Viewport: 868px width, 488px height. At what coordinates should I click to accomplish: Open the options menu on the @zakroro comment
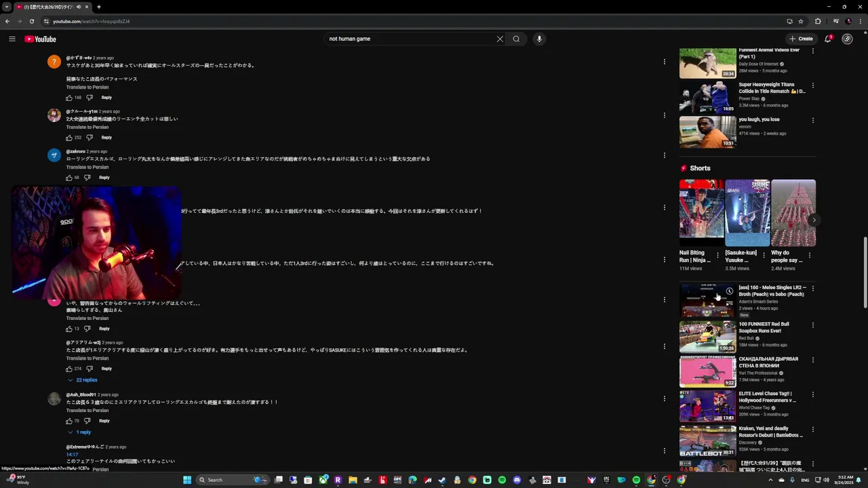(665, 155)
